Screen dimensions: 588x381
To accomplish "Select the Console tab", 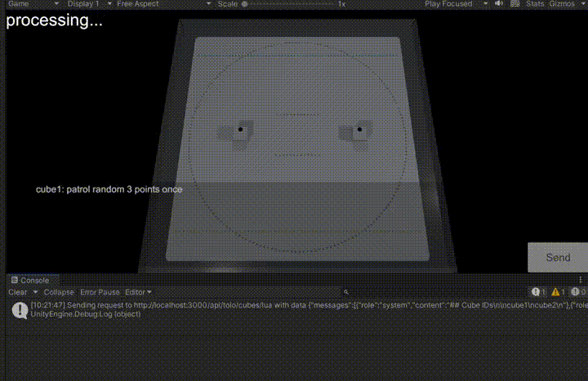I will [x=30, y=280].
